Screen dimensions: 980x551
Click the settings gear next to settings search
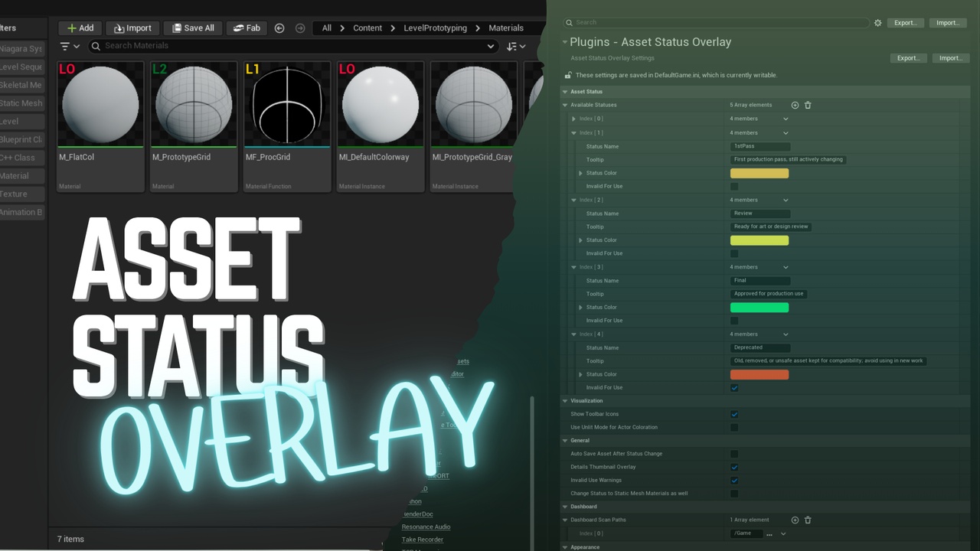click(x=878, y=23)
